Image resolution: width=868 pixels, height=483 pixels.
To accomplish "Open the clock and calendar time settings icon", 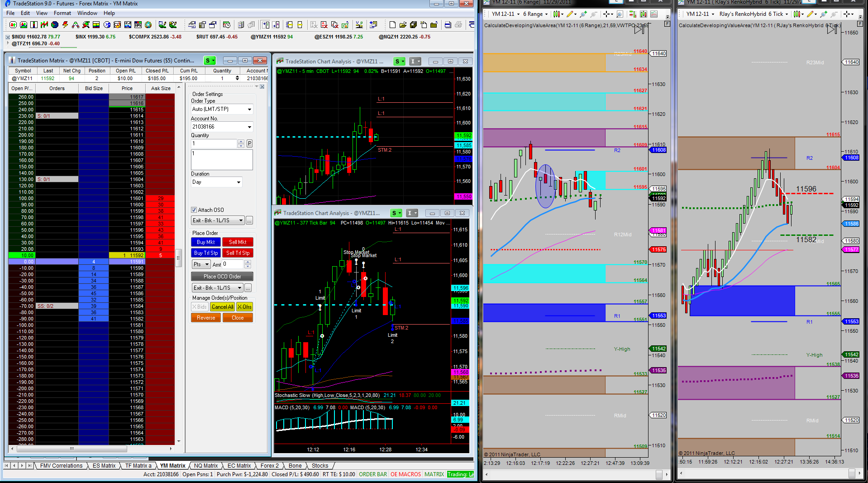I will click(227, 25).
